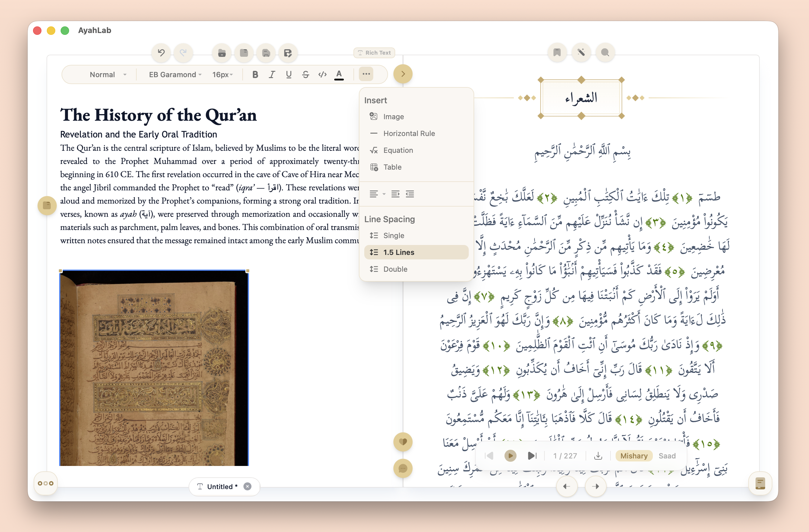This screenshot has height=532, width=809.
Task: Set the font text color
Action: (338, 74)
